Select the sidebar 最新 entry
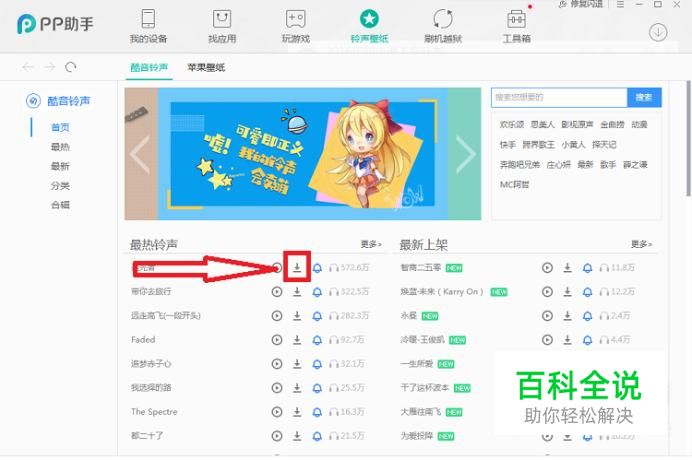 (x=60, y=166)
